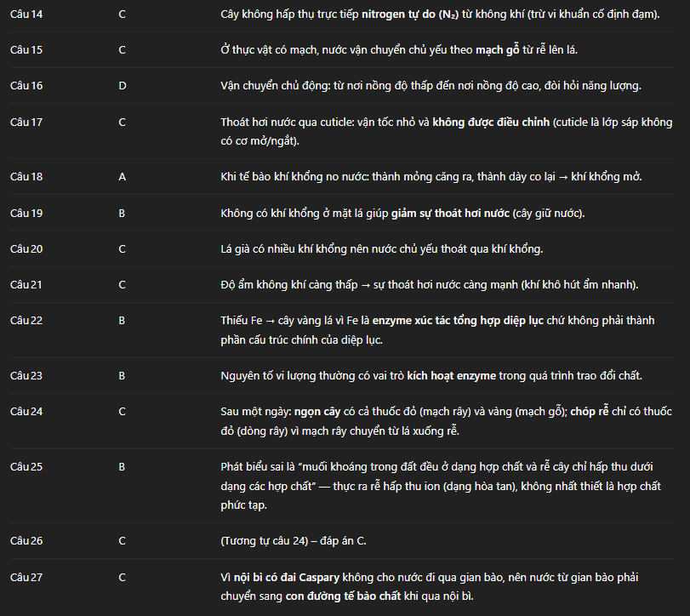The image size is (690, 616).
Task: Click the Câu 24 question label
Action: [x=26, y=411]
